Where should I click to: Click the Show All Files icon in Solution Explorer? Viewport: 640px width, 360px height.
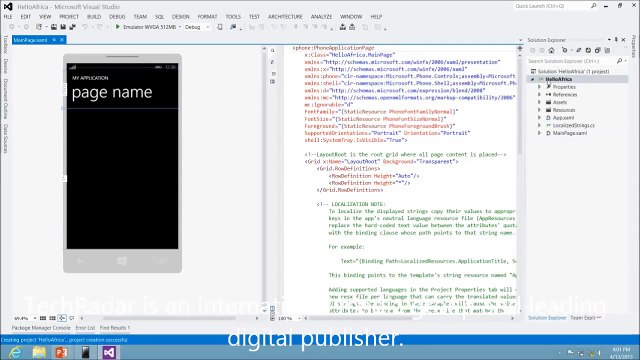607,50
